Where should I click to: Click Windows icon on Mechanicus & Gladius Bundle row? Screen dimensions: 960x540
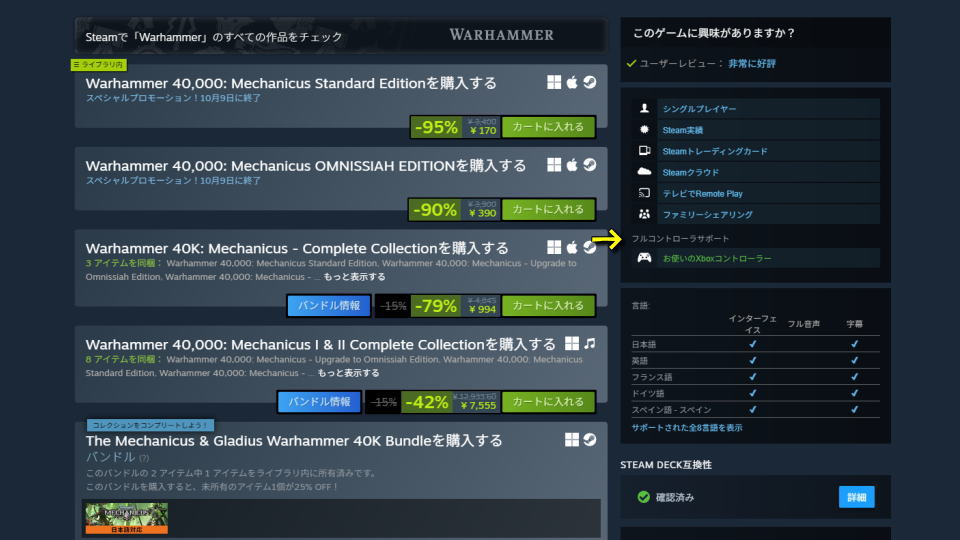click(571, 440)
